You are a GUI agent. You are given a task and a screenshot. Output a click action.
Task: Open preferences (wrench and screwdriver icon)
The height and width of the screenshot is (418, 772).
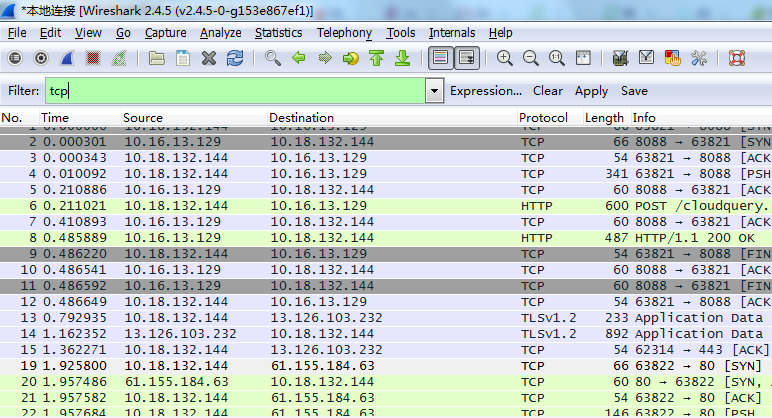click(x=699, y=58)
